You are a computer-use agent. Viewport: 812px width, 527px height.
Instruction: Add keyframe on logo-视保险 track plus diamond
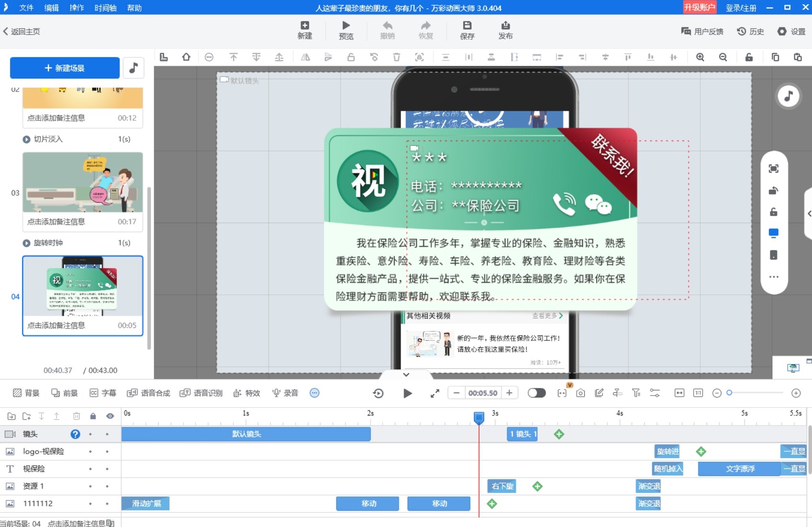701,452
